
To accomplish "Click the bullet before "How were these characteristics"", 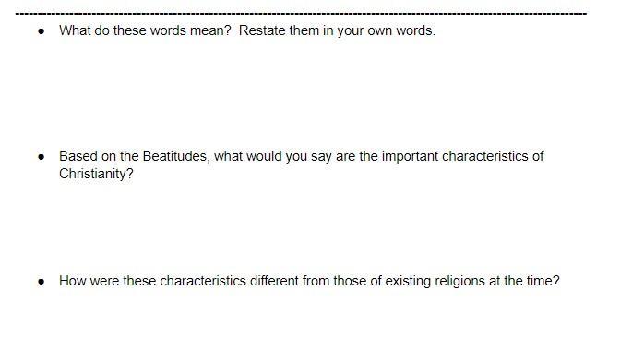I will pyautogui.click(x=42, y=282).
